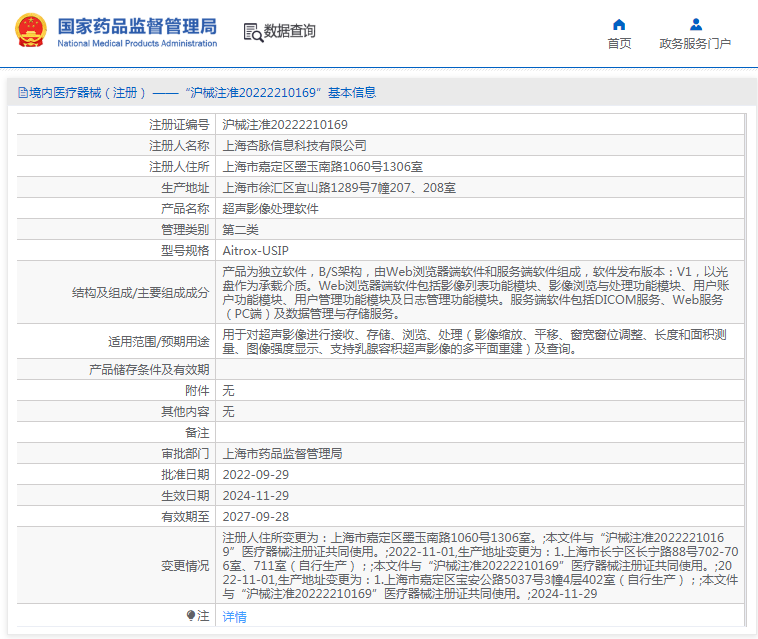The width and height of the screenshot is (758, 639).
Task: Click the 产品储存条件及有效期 label
Action: tap(149, 370)
